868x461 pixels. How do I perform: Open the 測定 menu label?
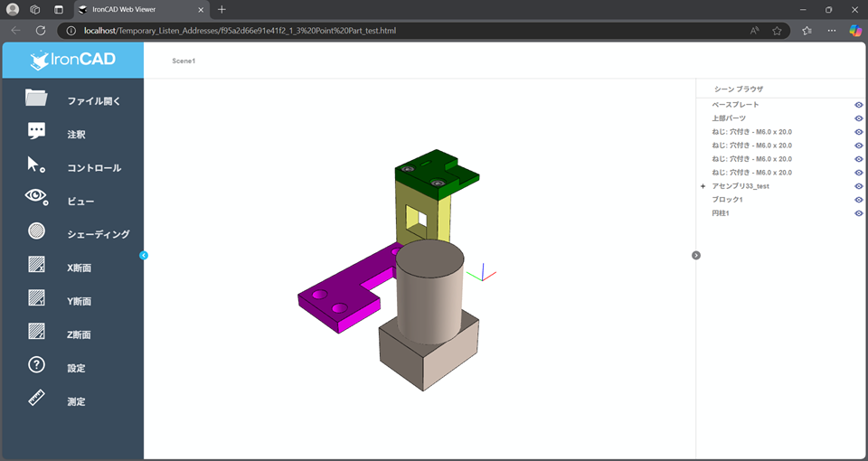76,401
